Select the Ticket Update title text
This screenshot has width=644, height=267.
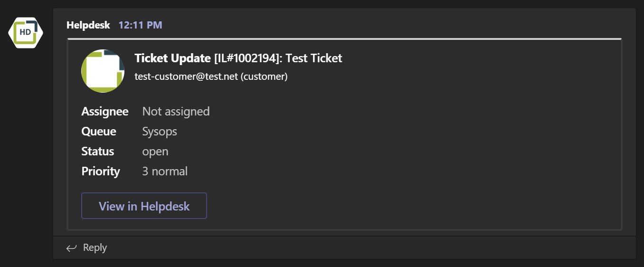pos(172,58)
